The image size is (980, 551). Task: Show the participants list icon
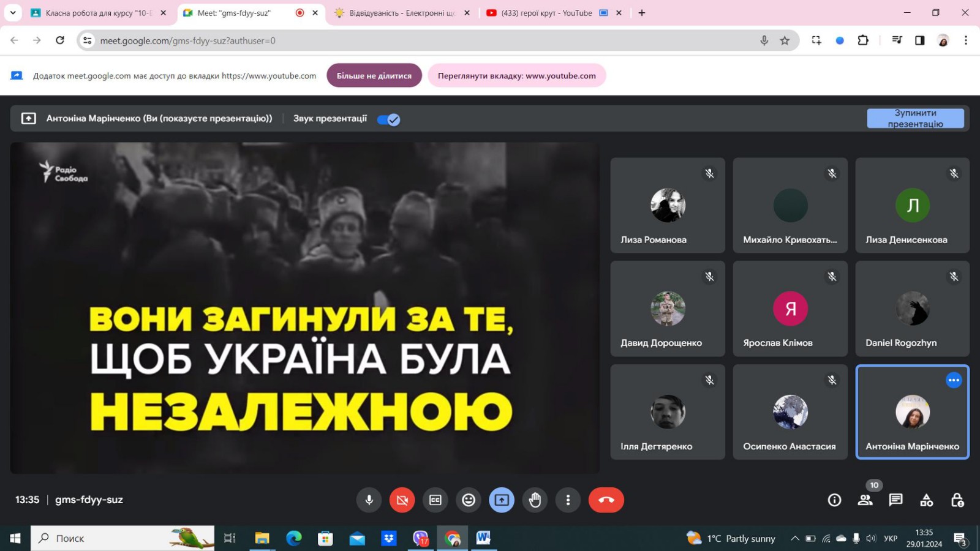tap(865, 500)
